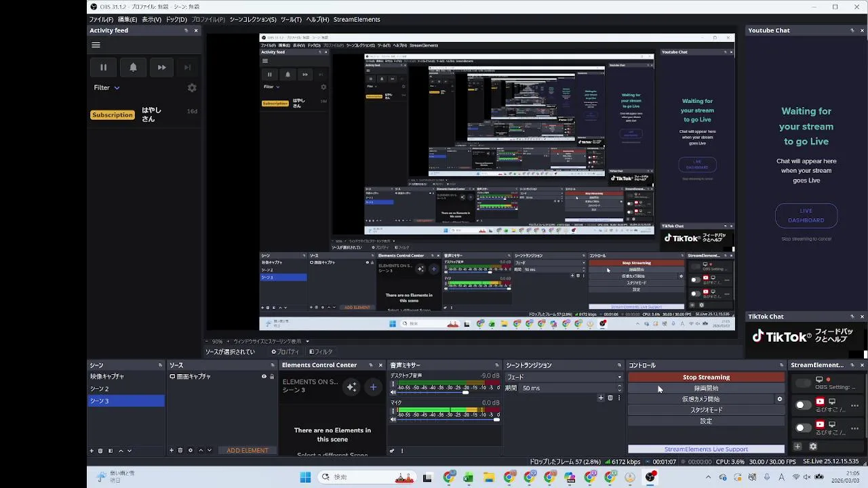Open the StreamElements menu

357,20
